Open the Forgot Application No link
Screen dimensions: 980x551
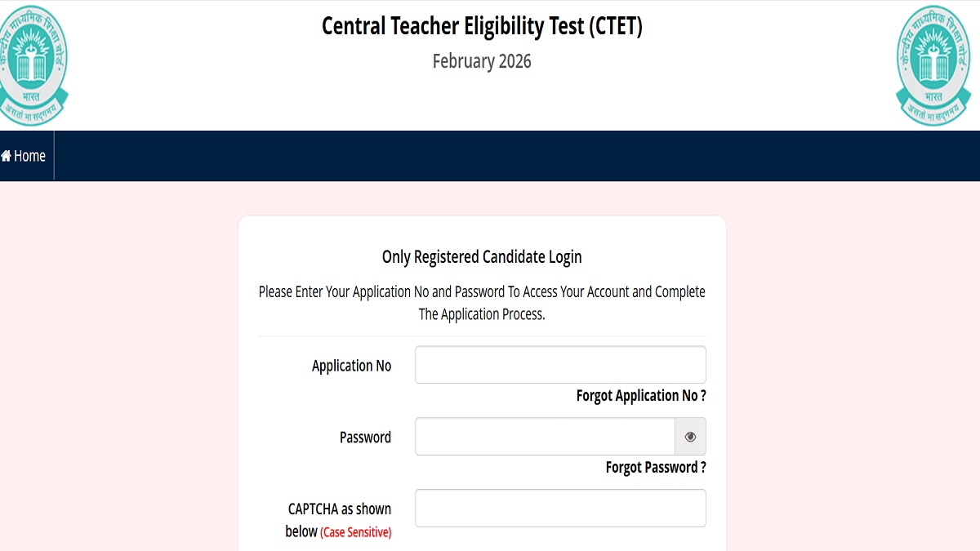[x=641, y=396]
